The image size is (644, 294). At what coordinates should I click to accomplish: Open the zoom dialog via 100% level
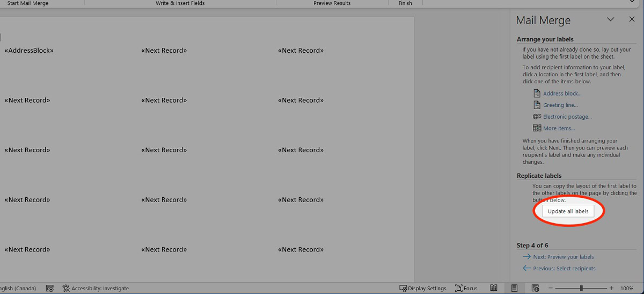tap(627, 288)
